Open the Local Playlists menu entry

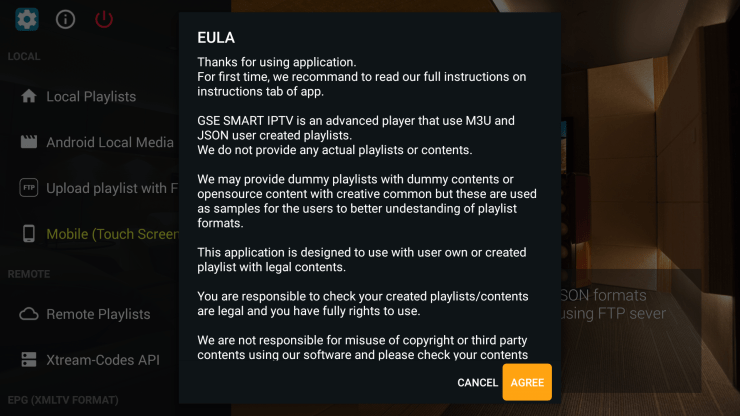(91, 97)
